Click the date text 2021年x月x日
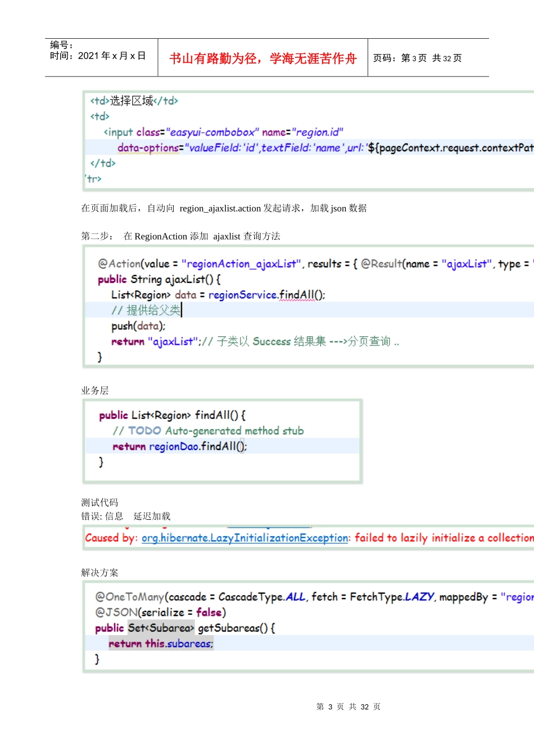 [x=112, y=56]
